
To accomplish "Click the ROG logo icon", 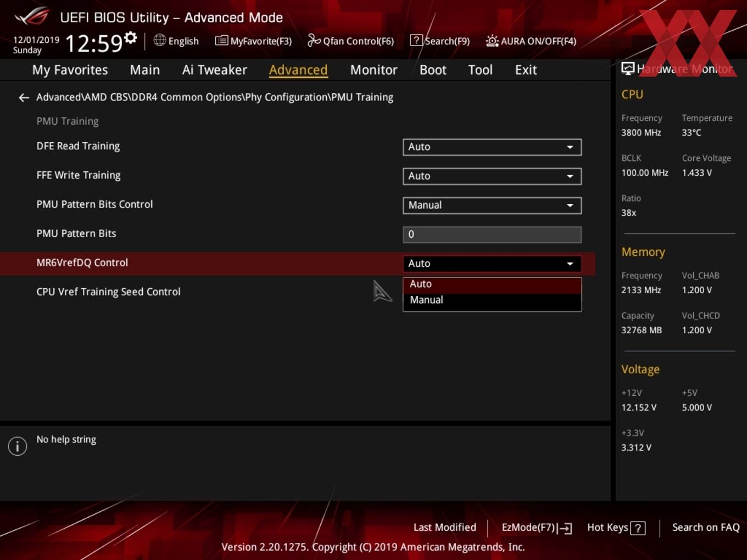I will (31, 16).
